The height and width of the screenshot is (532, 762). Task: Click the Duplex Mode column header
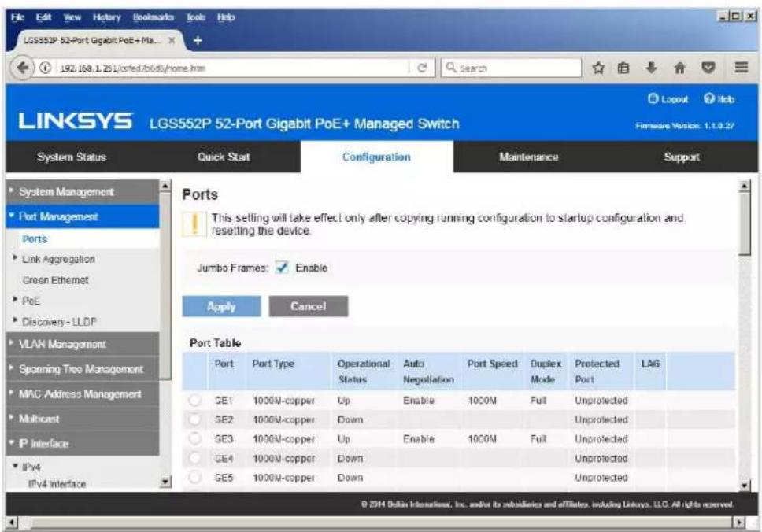(546, 371)
